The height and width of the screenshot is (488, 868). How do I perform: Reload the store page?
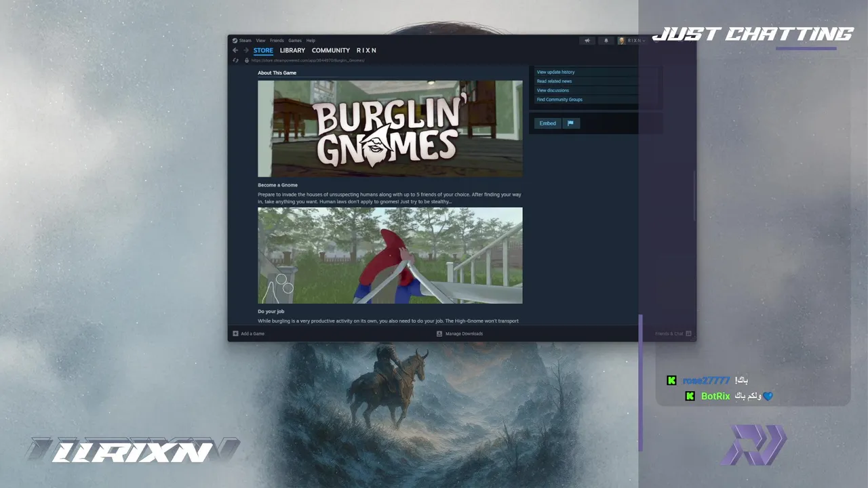pos(236,60)
